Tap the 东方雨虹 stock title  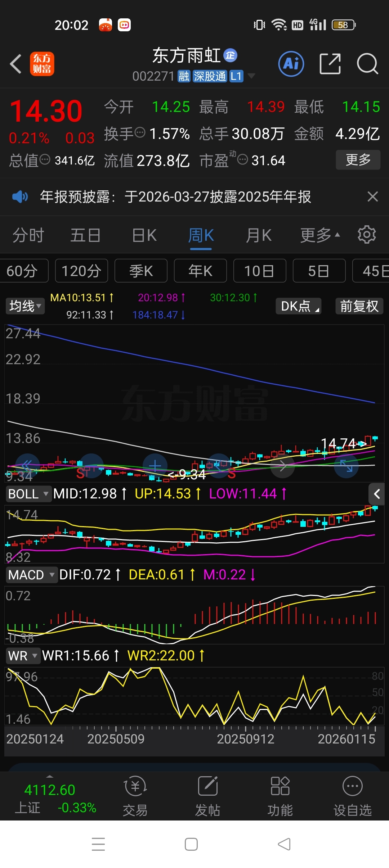pos(187,55)
